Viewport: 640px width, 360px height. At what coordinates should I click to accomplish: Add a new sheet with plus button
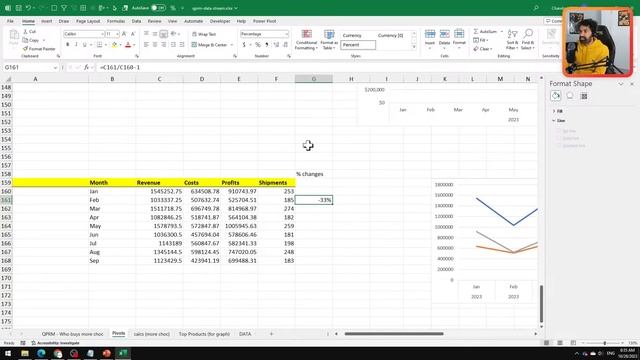271,334
